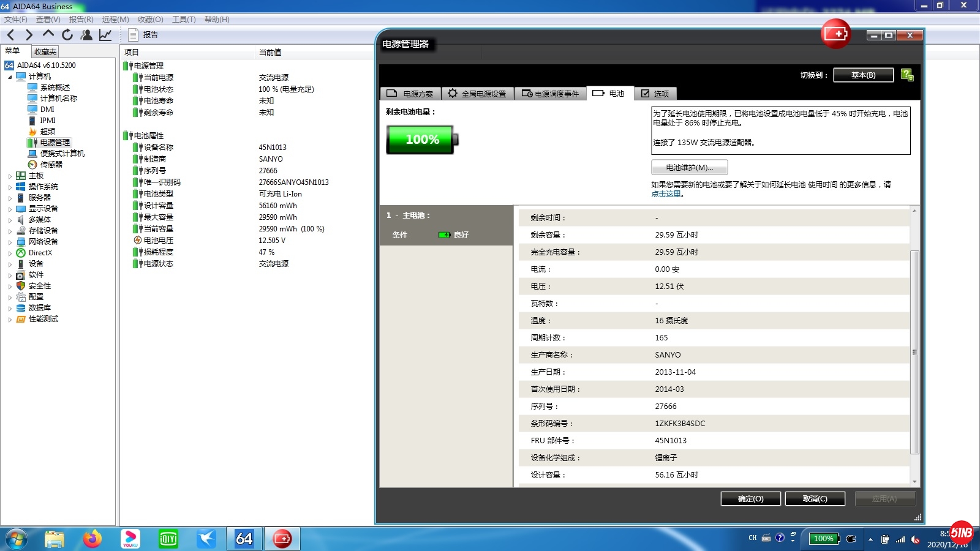Expand the 操作系统 tree node
Viewport: 980px width, 551px height.
point(10,187)
